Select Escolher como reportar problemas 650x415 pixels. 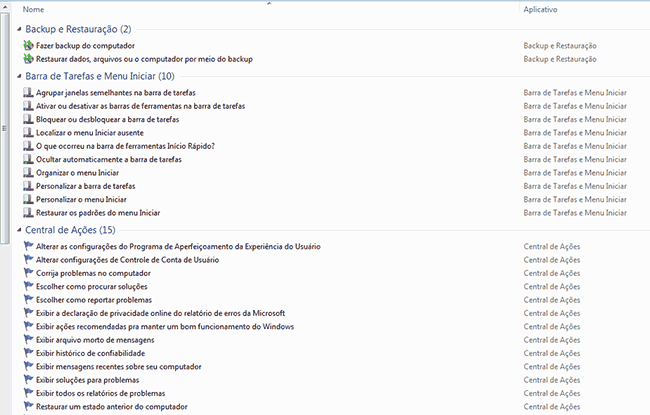94,300
